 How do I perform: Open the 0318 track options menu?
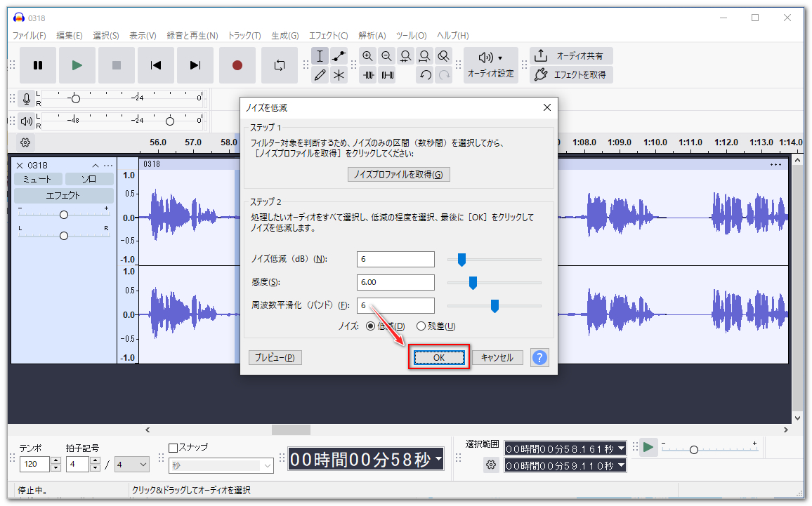click(108, 165)
